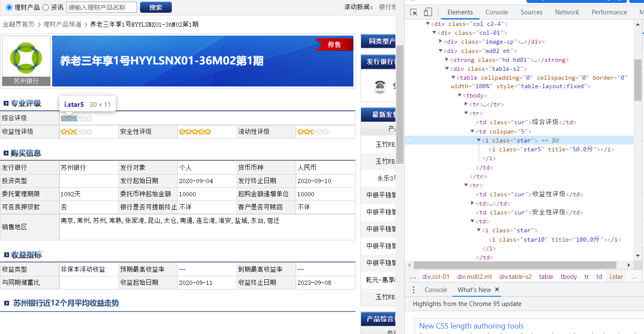The image size is (644, 334).
Task: Click the tbody breadcrumb item
Action: 568,277
